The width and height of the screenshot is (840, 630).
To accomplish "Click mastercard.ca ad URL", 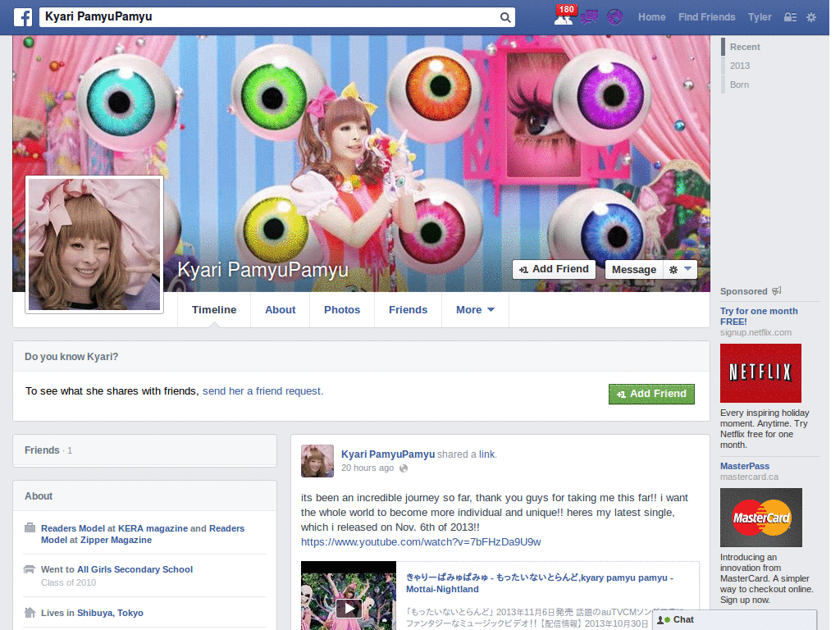I will pyautogui.click(x=749, y=477).
